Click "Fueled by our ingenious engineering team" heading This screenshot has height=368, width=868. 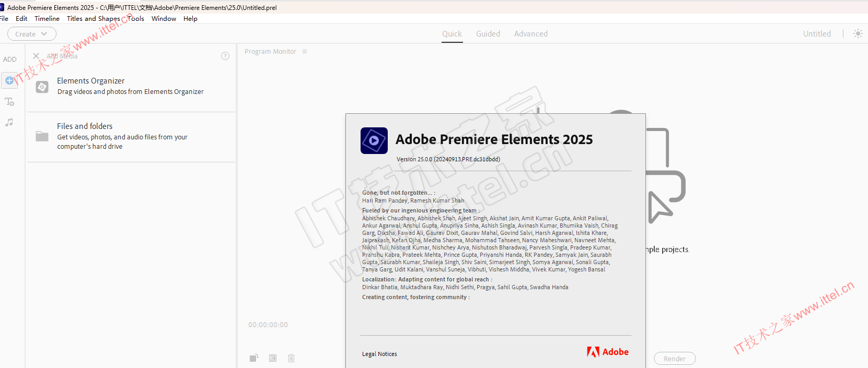click(x=421, y=210)
